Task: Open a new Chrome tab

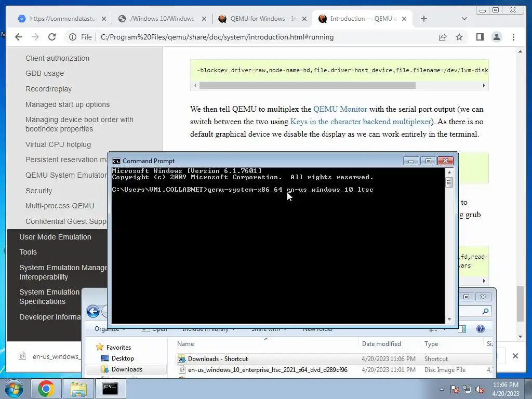Action: tap(424, 19)
